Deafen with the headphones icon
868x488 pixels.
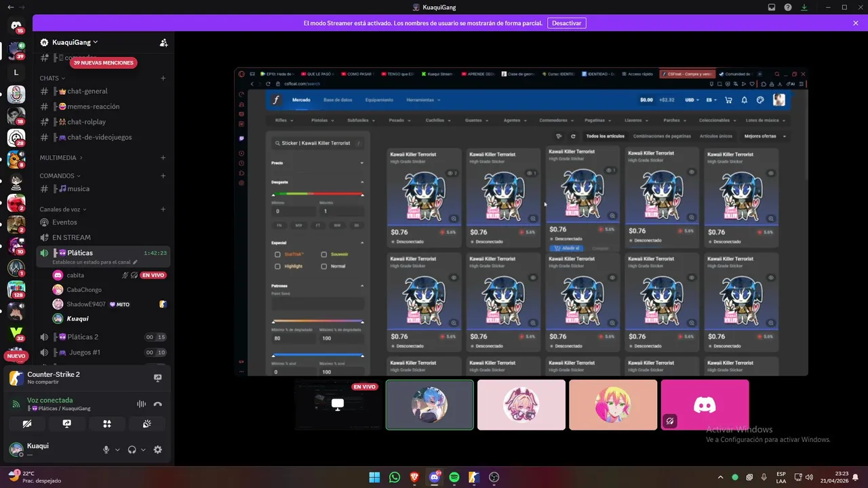click(x=132, y=449)
